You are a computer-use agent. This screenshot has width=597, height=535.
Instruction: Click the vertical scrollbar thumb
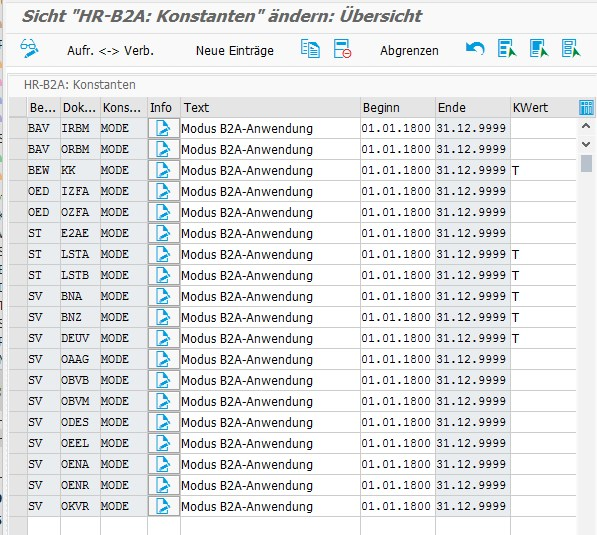point(586,163)
